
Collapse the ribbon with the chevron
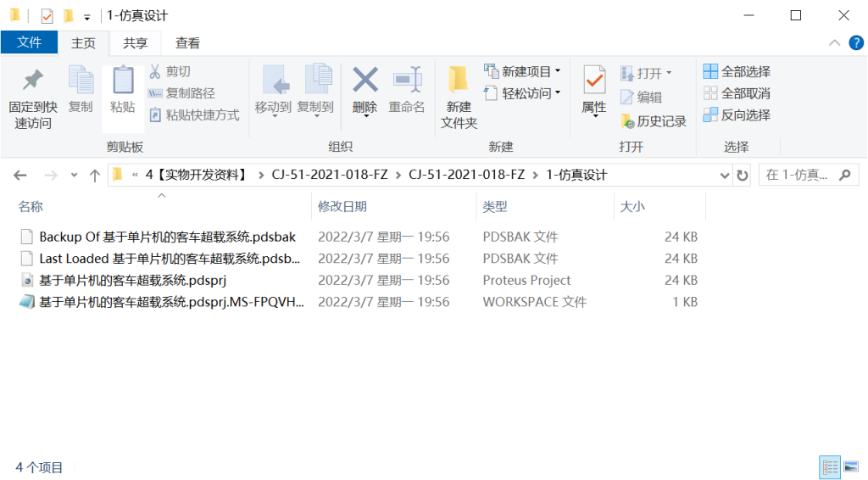(x=834, y=42)
